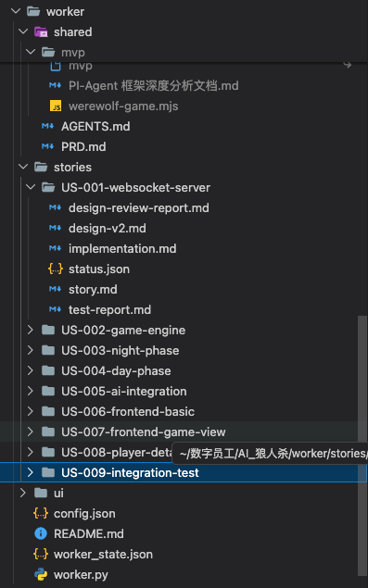
Task: Click the markdown icon beside AGENTS.md
Action: coord(47,126)
